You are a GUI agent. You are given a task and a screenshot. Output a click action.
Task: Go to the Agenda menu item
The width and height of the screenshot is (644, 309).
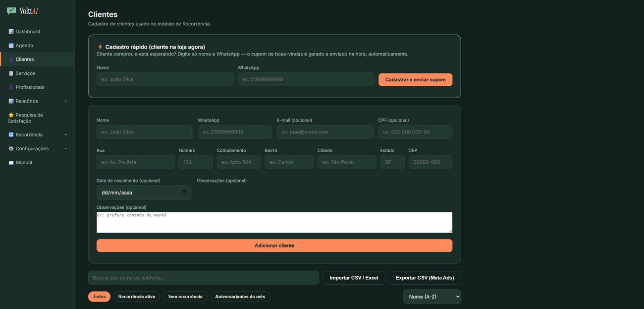(37, 46)
